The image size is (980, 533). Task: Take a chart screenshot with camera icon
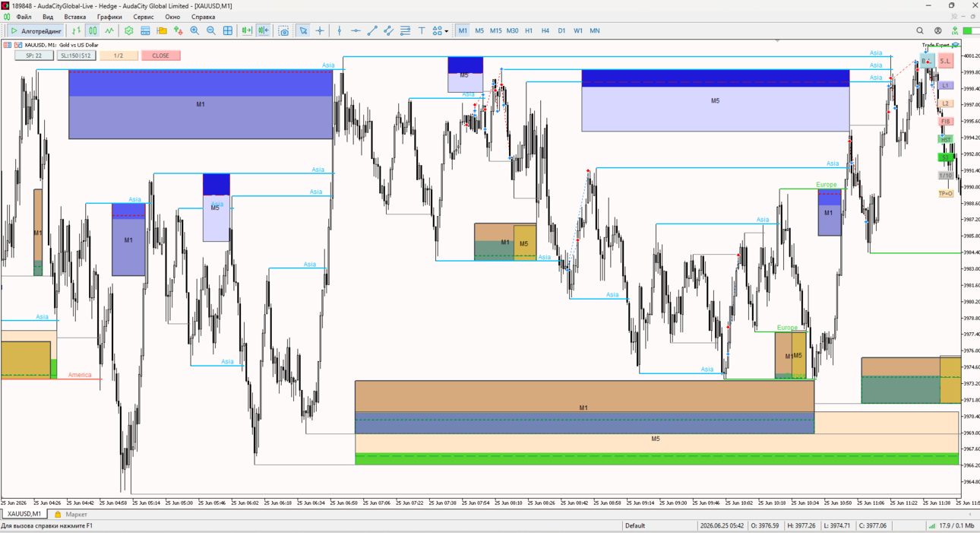tap(283, 30)
